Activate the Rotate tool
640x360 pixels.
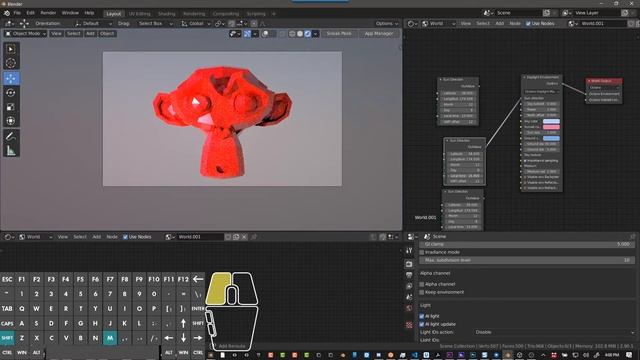click(x=11, y=93)
